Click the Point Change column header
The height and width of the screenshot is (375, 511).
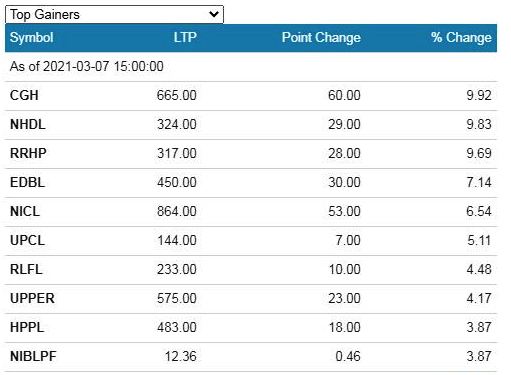[x=321, y=37]
